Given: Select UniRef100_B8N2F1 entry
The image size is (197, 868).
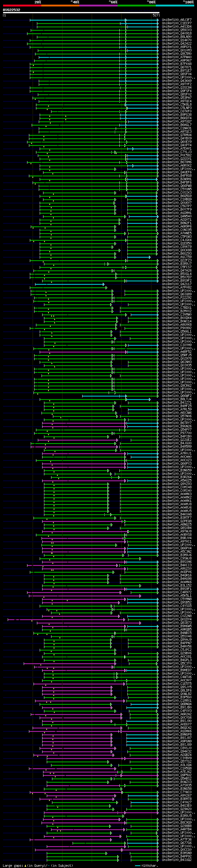Looking at the screenshot, I should [177, 223].
